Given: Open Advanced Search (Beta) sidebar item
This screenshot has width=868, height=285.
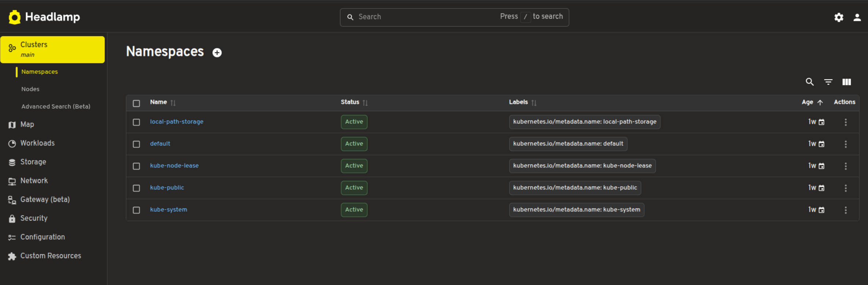Looking at the screenshot, I should pos(56,107).
